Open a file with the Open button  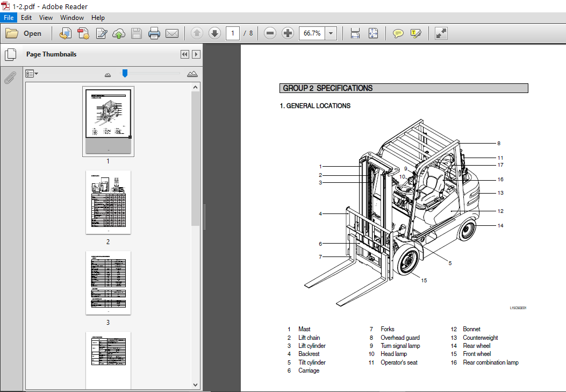[x=24, y=33]
